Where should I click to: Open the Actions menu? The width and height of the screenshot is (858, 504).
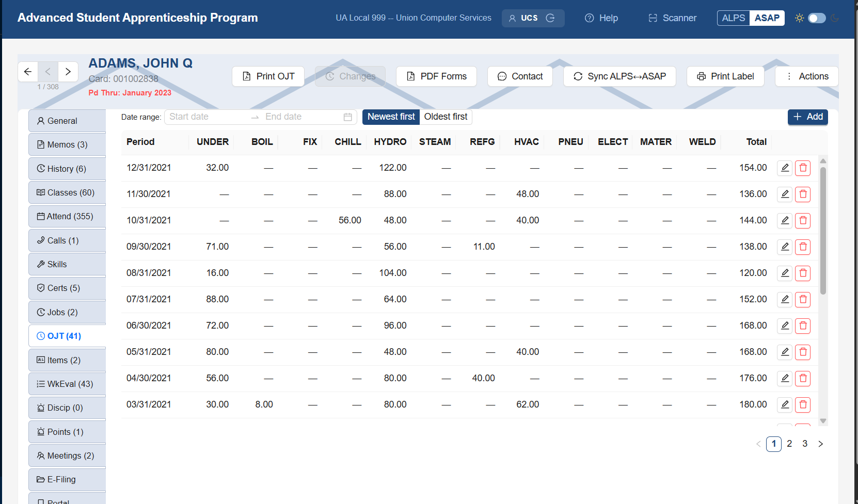806,76
